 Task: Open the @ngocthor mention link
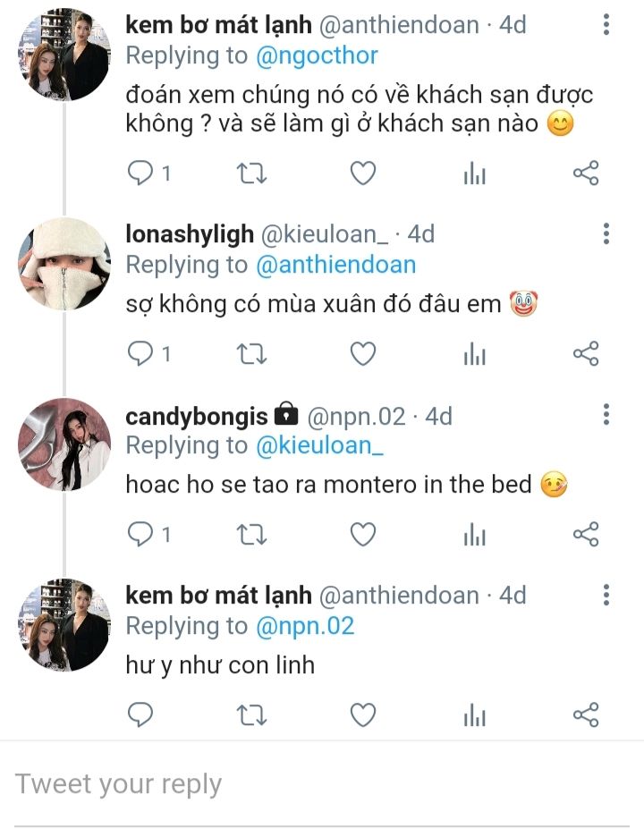317,55
